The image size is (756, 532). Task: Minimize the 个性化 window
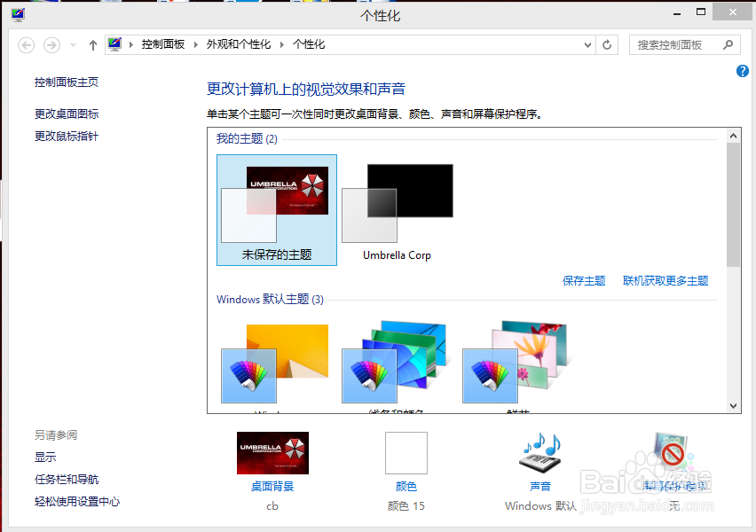tap(677, 13)
